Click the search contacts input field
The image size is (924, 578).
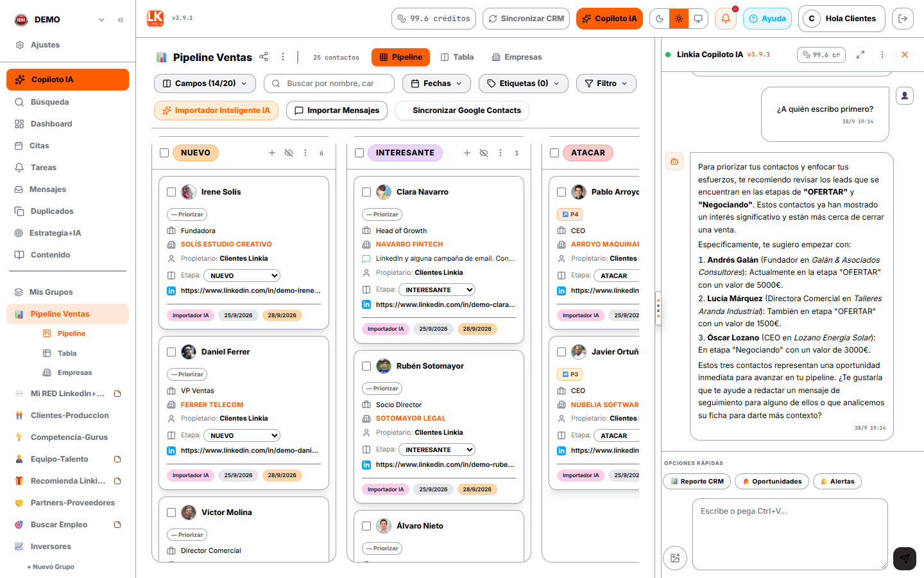click(x=329, y=83)
